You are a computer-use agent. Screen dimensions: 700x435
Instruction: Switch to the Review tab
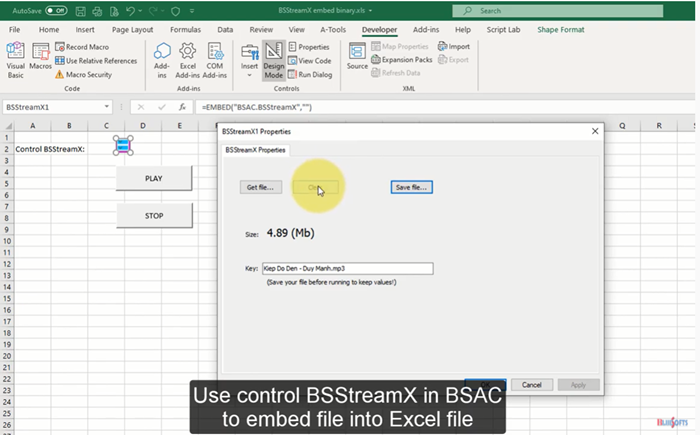(261, 29)
